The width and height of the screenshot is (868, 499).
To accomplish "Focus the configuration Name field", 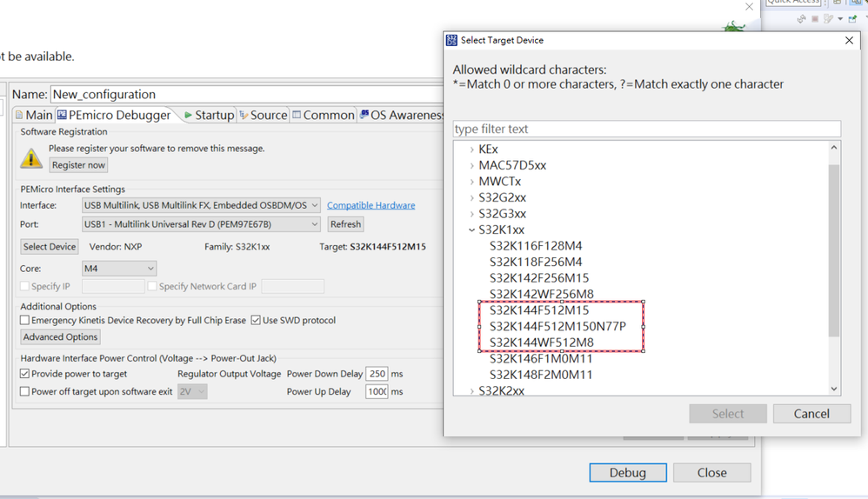I will point(246,94).
